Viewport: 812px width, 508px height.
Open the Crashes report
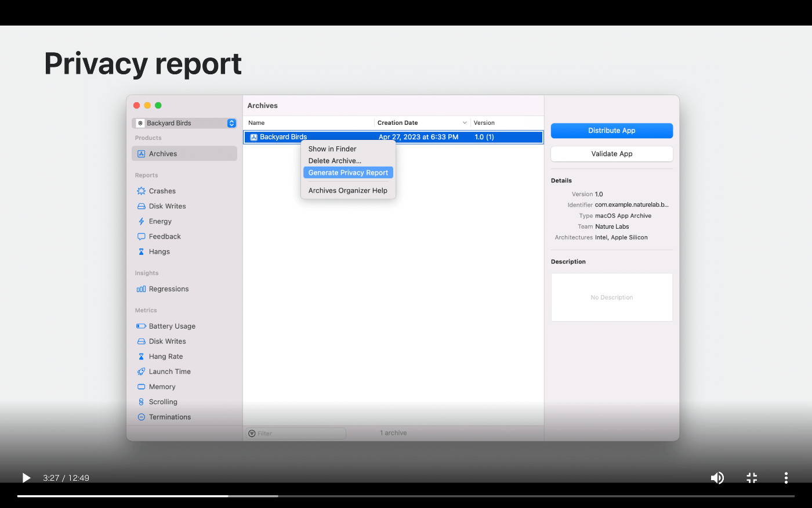(184, 191)
